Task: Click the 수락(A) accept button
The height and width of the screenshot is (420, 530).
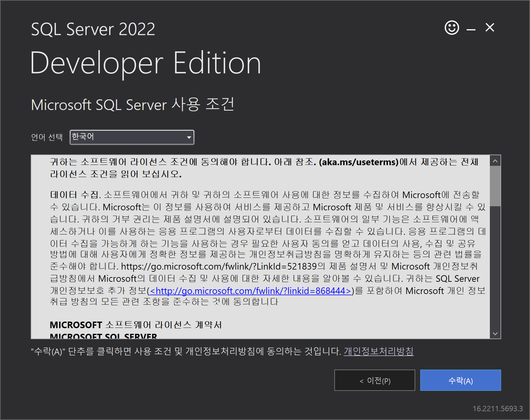Action: (460, 380)
